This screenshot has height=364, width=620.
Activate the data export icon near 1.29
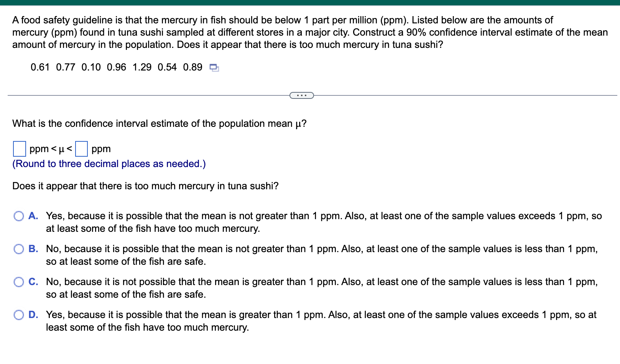214,68
